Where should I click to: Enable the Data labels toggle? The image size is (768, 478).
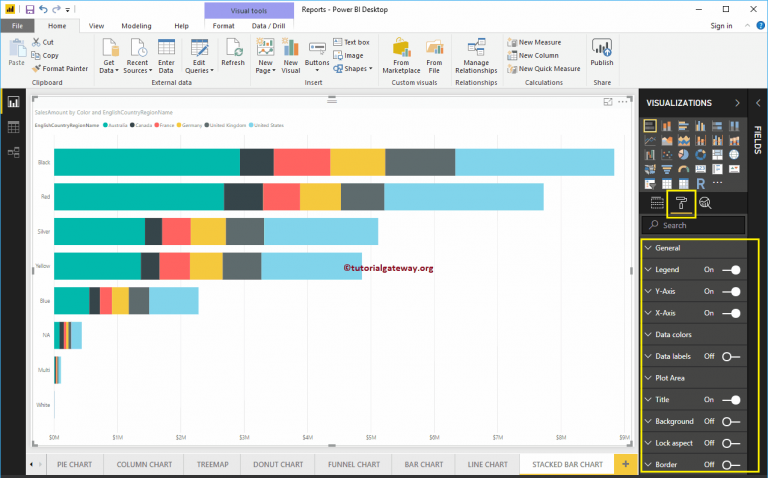730,356
